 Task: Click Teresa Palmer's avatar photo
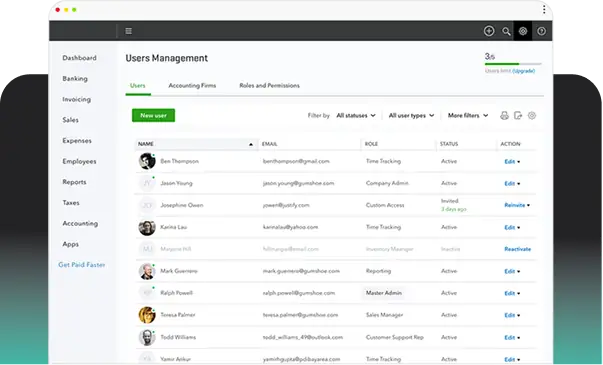point(147,315)
